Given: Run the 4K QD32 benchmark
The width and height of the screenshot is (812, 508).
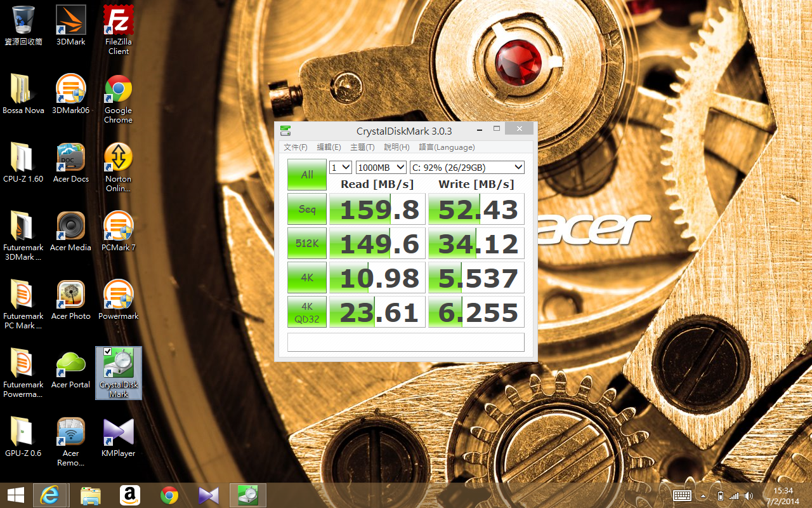Looking at the screenshot, I should point(307,312).
